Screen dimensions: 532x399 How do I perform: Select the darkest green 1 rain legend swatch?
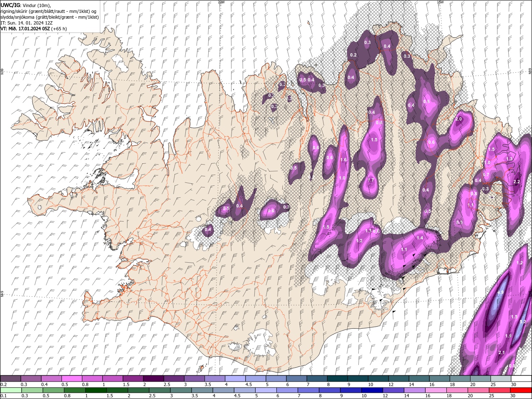coord(95,390)
